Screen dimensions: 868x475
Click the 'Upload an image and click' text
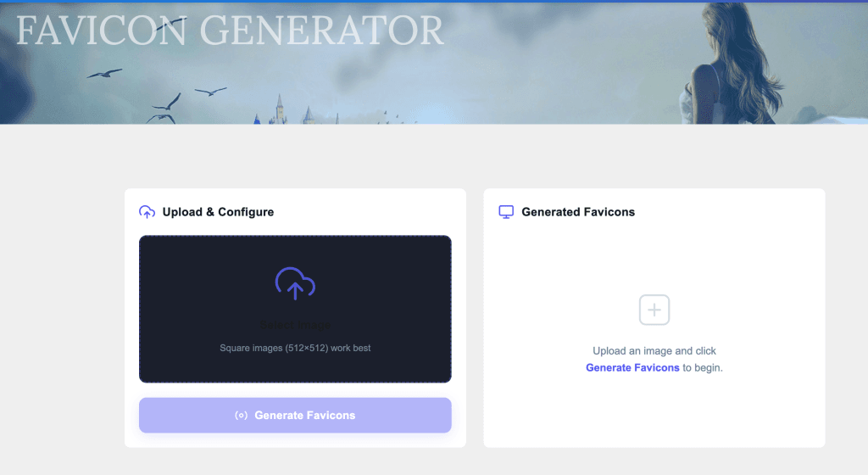(x=654, y=351)
